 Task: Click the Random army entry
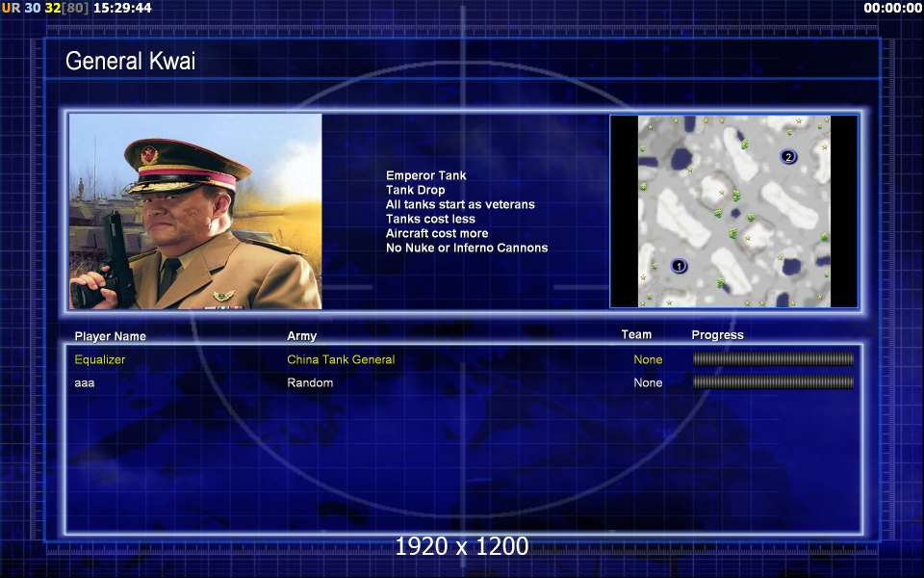tap(310, 382)
